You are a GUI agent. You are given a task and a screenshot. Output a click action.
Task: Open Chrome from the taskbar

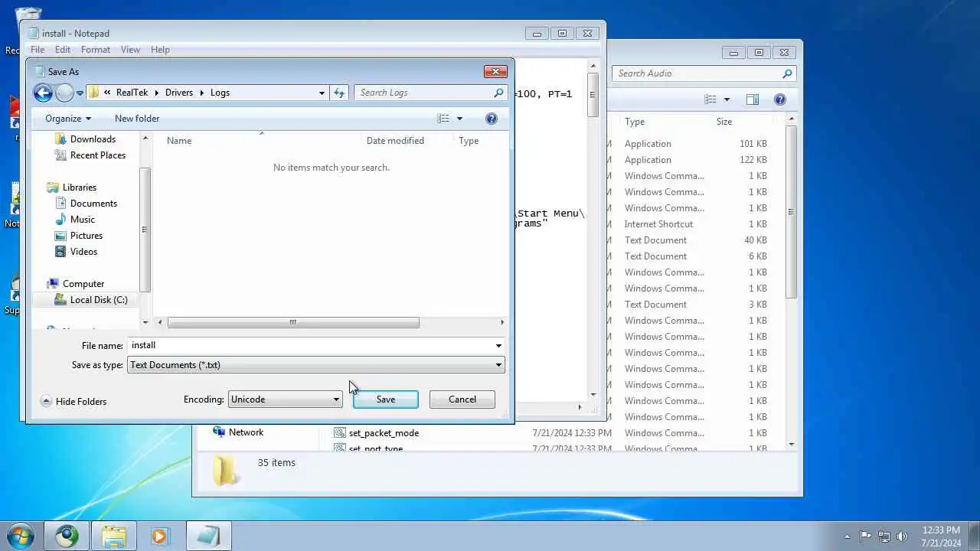click(x=67, y=536)
